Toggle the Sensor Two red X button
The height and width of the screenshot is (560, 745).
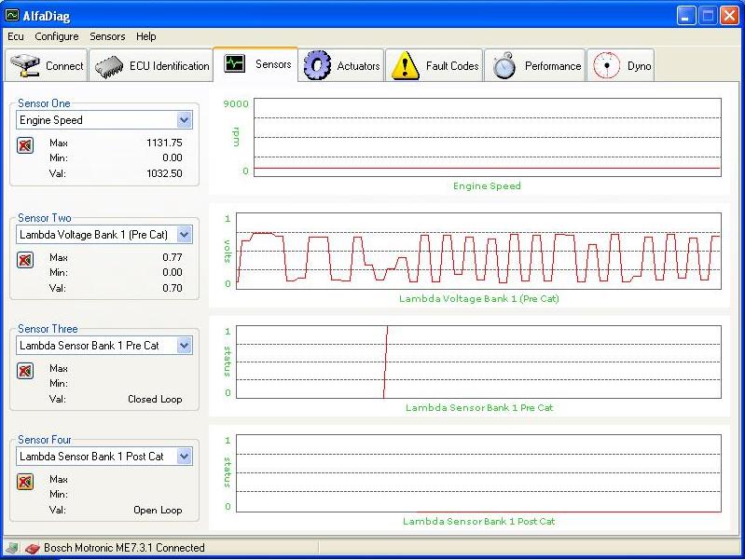pos(25,260)
